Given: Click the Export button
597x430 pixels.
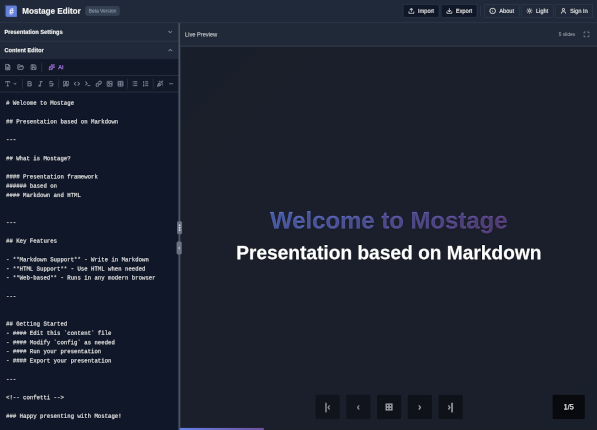Looking at the screenshot, I should 459,11.
